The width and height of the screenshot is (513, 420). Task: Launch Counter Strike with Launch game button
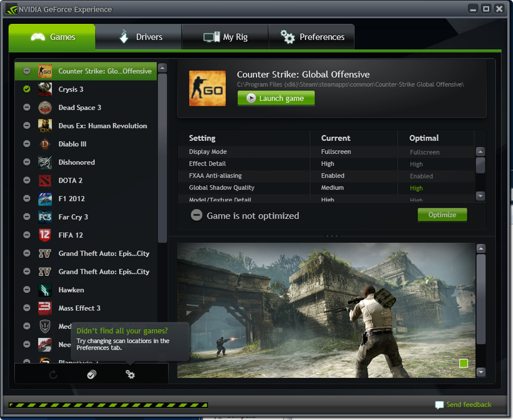[x=276, y=98]
